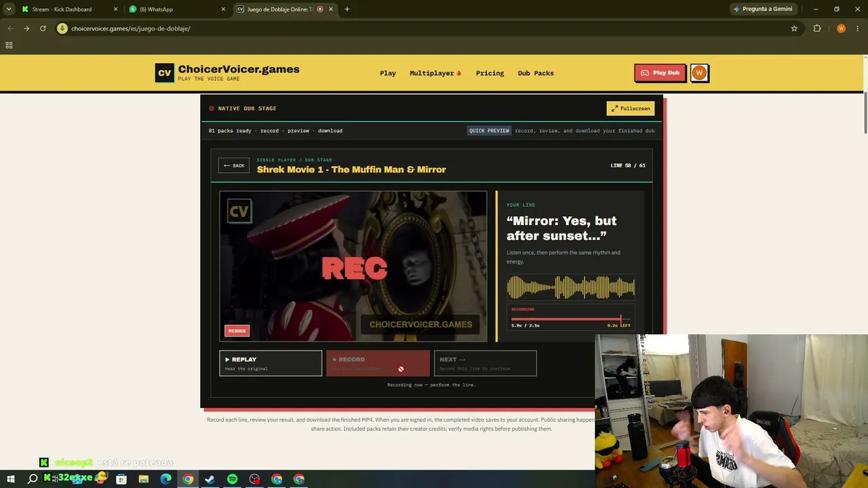Click the '81 packs ready' status text
The width and height of the screenshot is (868, 488).
[275, 131]
